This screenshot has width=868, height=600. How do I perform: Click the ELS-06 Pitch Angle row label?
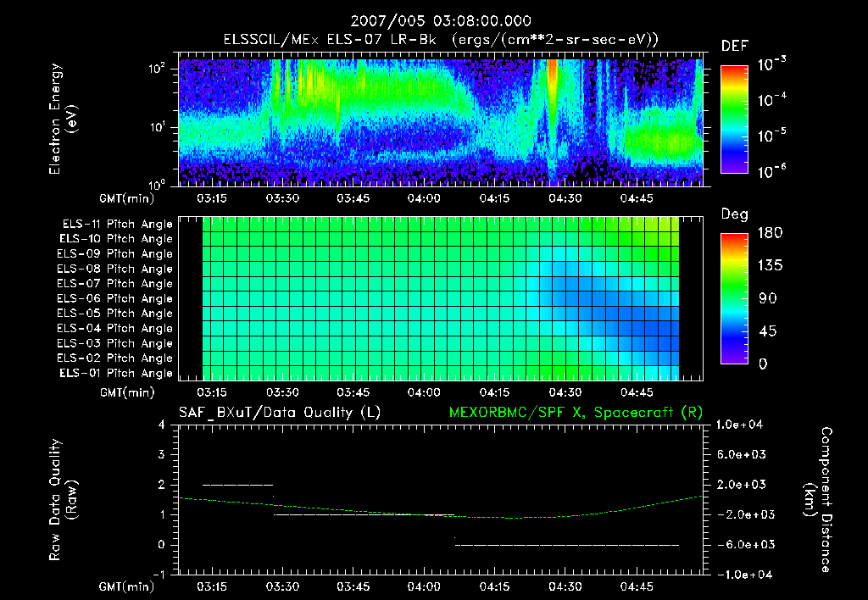point(114,299)
